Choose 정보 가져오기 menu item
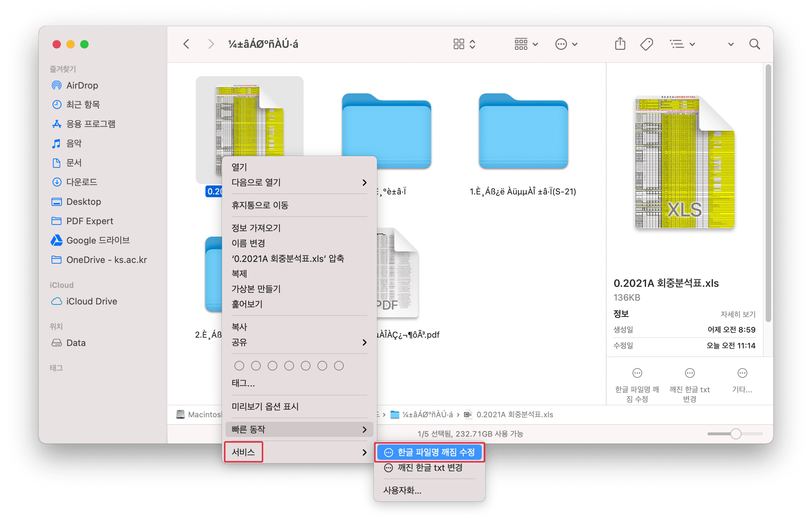Image resolution: width=812 pixels, height=520 pixels. click(x=299, y=228)
